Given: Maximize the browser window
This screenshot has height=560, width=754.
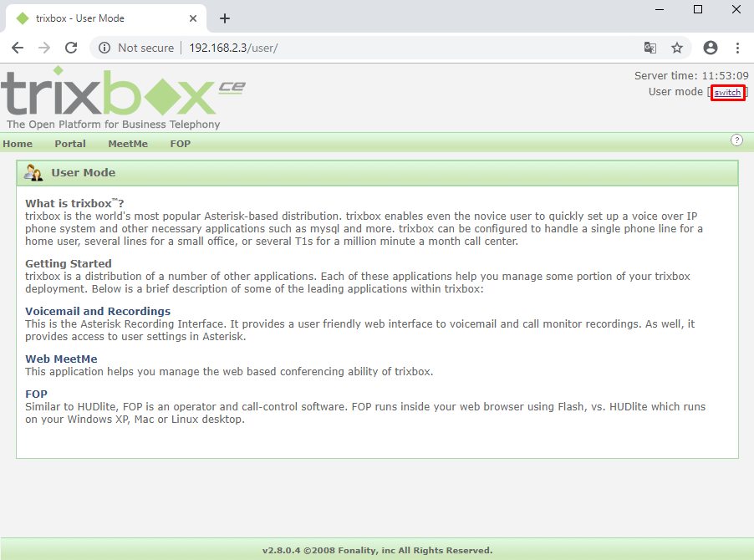Looking at the screenshot, I should click(698, 9).
